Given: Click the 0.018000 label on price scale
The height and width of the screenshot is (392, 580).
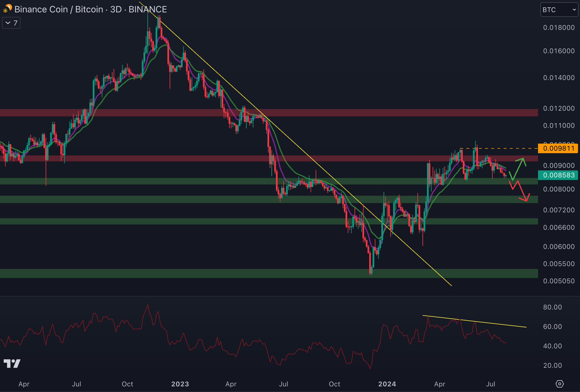Looking at the screenshot, I should (559, 28).
